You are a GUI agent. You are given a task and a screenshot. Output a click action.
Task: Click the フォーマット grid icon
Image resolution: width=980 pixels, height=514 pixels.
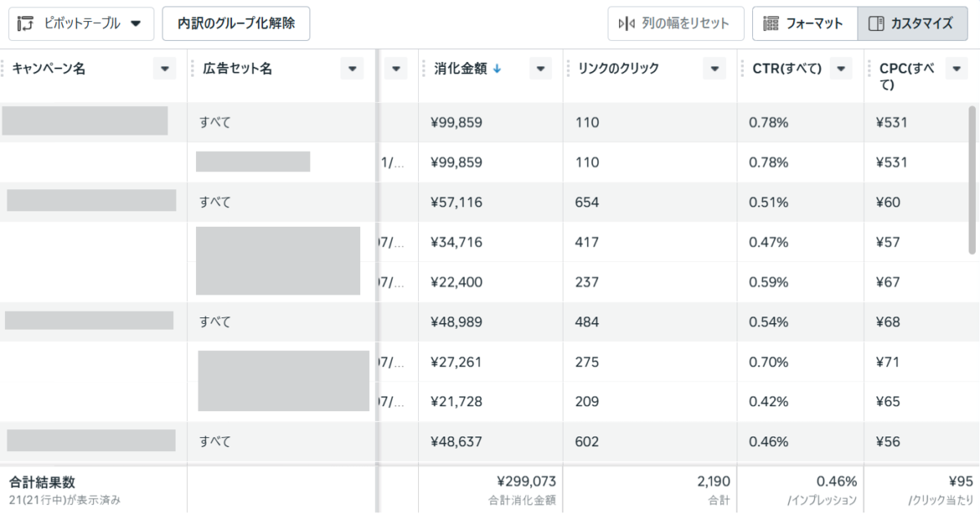771,24
